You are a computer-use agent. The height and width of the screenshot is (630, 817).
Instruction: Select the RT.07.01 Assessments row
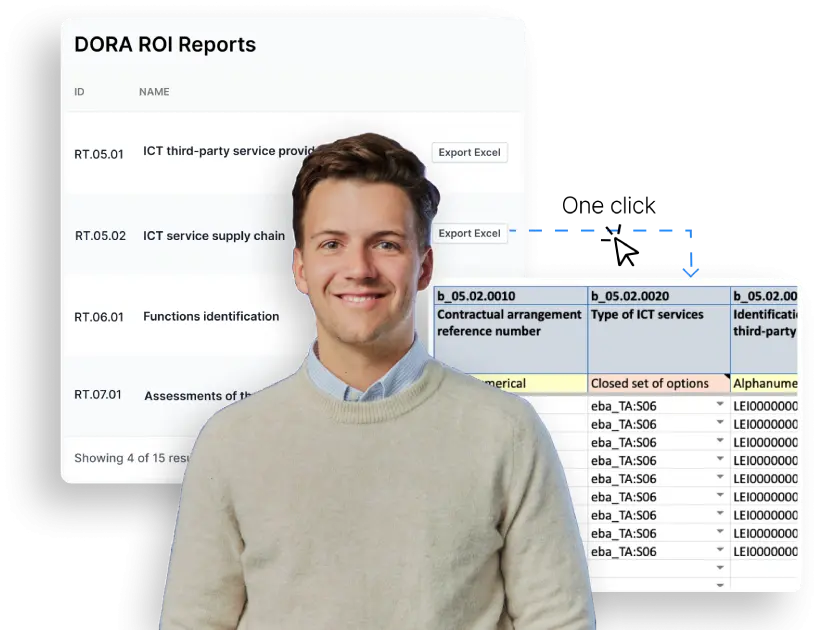[x=98, y=394]
